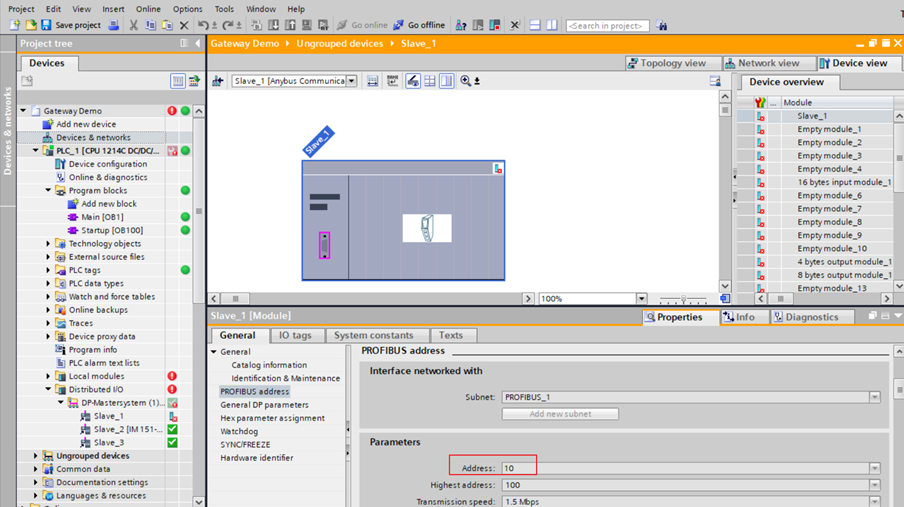Viewport: 904px width, 507px height.
Task: Click the zoom magnifier icon in device view
Action: [x=466, y=81]
